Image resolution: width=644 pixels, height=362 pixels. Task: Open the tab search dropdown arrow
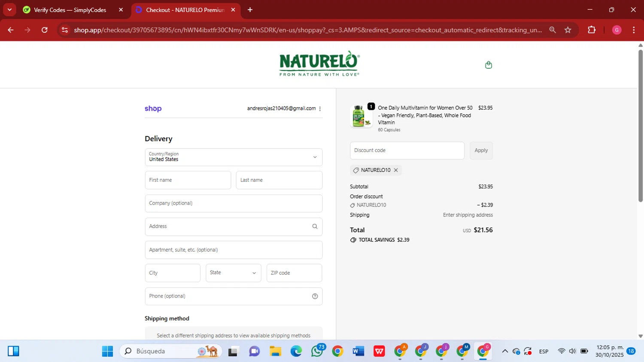pos(9,10)
